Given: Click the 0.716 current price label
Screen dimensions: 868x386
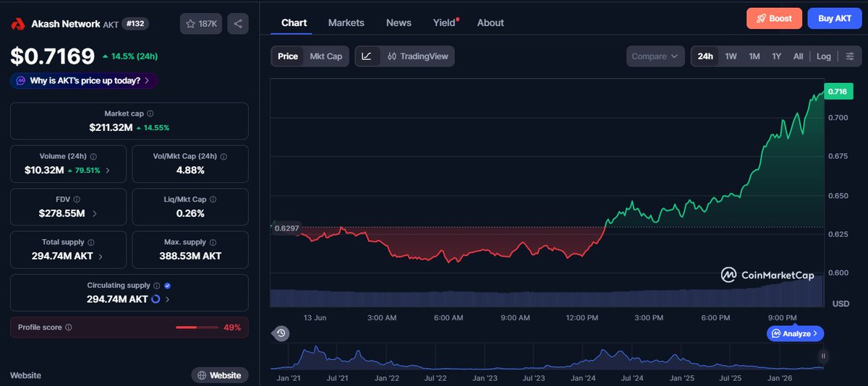Looking at the screenshot, I should point(838,91).
